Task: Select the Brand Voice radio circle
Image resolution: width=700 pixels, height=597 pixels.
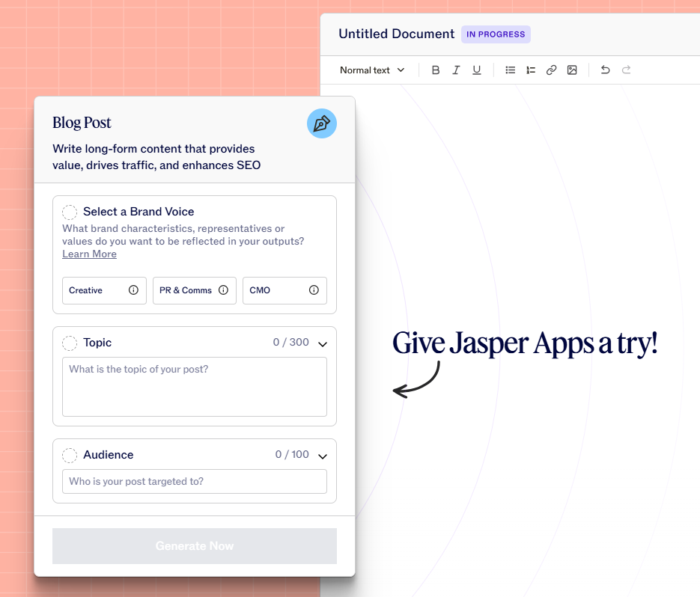Action: point(70,212)
